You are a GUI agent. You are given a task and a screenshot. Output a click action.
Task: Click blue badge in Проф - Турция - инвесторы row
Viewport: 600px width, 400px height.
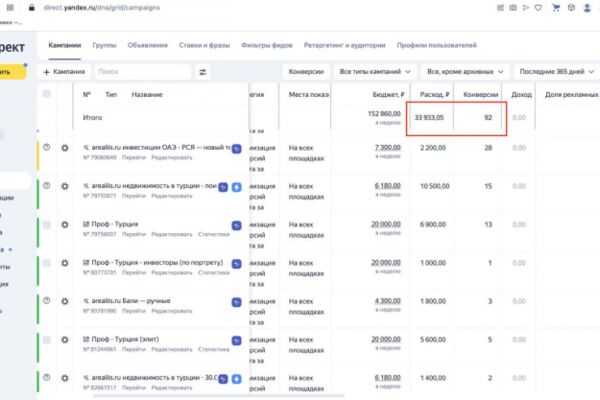click(x=236, y=264)
